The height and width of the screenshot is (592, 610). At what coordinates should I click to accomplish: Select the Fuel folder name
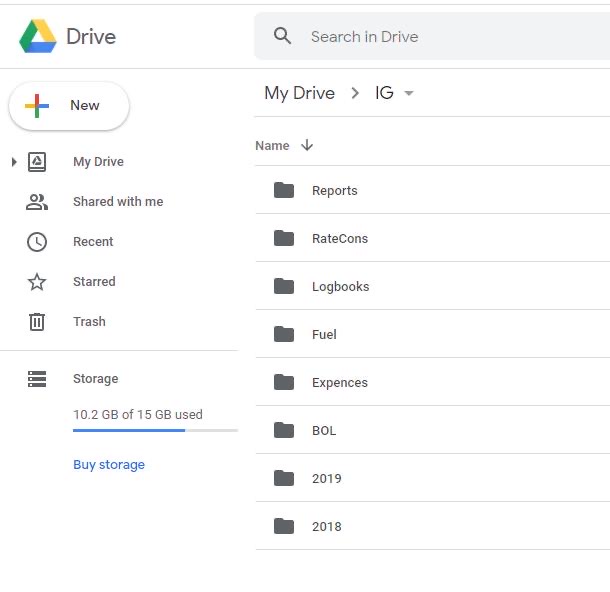(324, 335)
